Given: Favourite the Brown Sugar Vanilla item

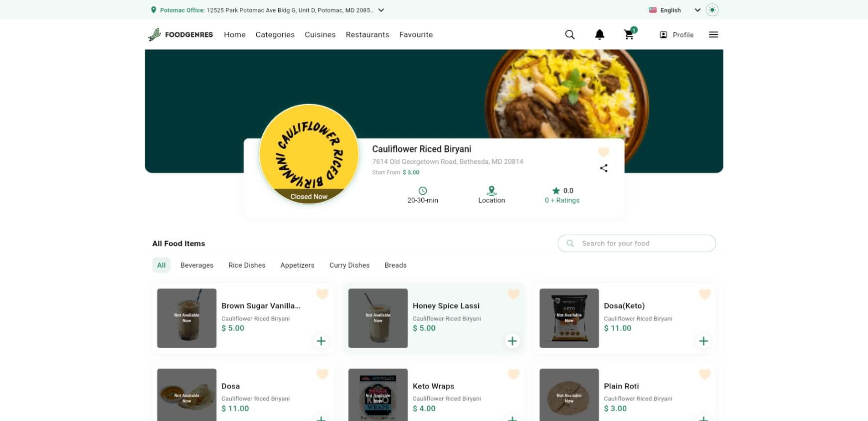Looking at the screenshot, I should (x=323, y=294).
